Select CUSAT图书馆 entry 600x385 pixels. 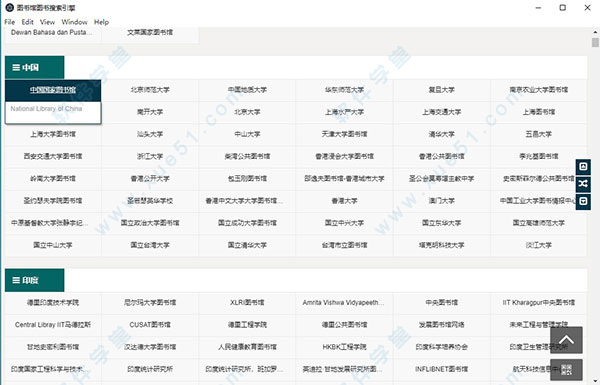150,325
